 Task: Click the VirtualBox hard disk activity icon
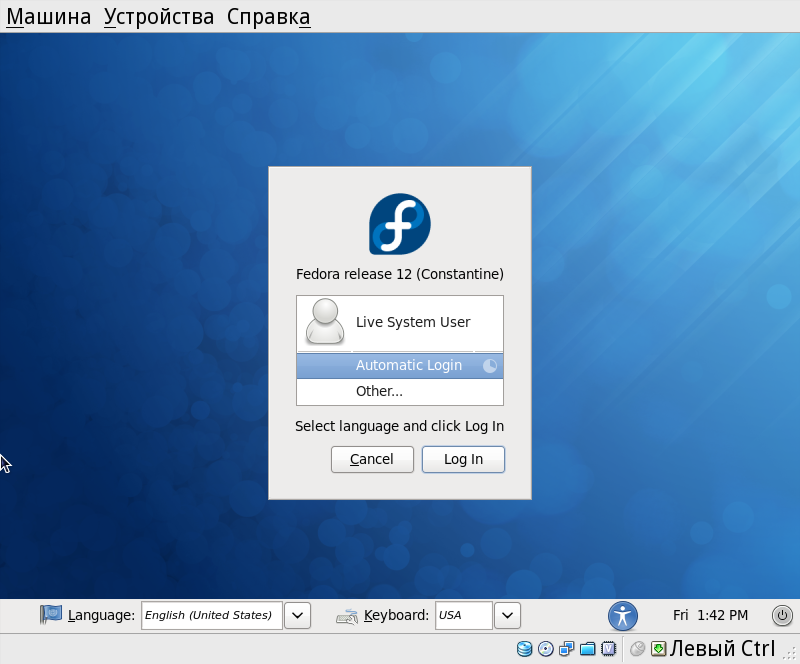click(524, 649)
